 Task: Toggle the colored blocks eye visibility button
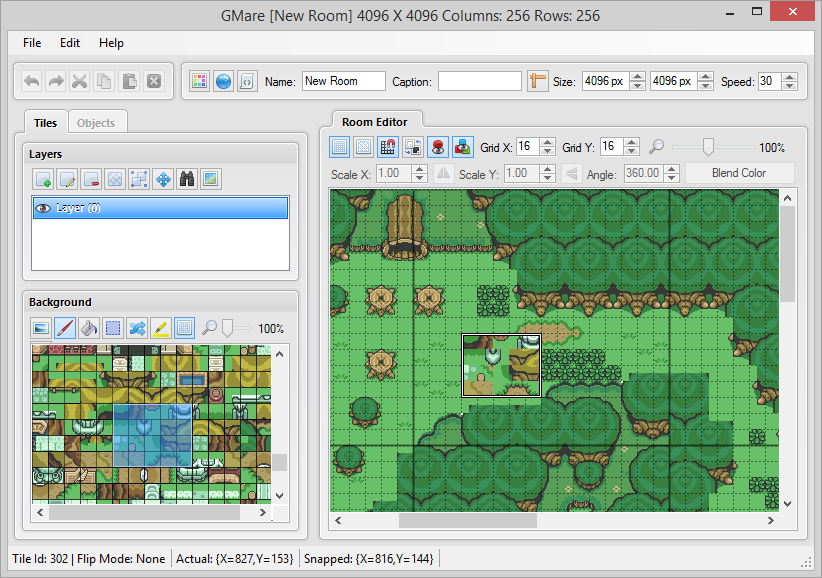(462, 147)
